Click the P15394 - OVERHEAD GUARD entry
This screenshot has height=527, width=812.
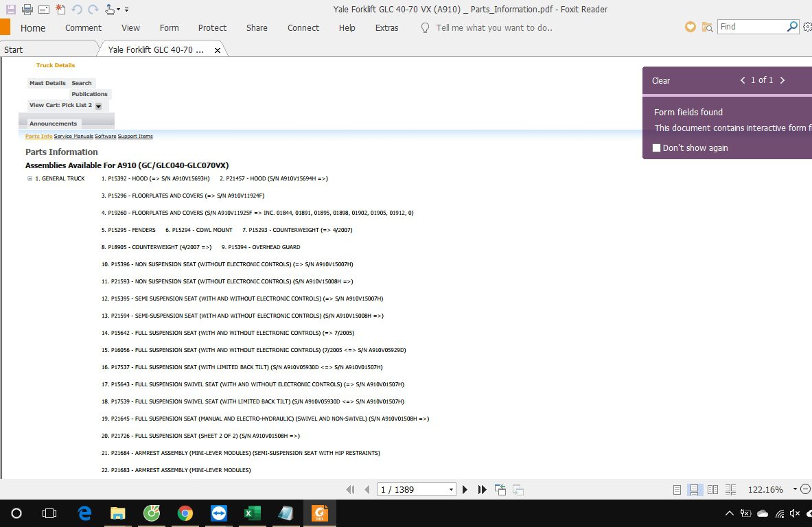tap(261, 247)
